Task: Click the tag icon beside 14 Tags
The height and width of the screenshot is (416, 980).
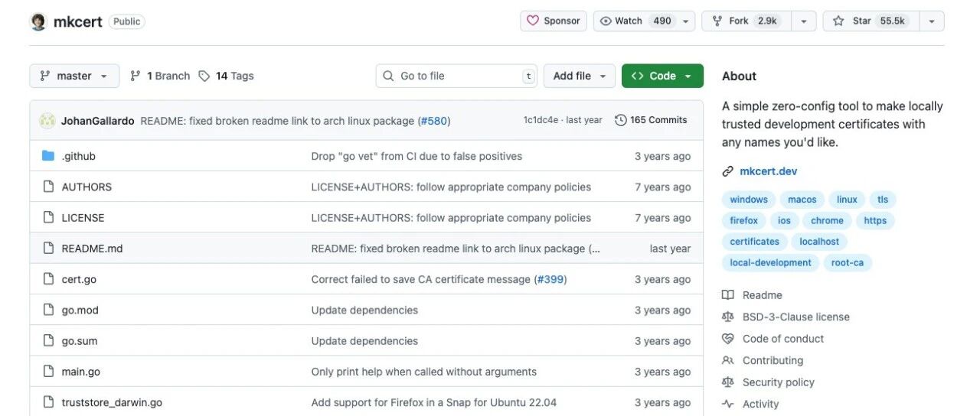Action: (204, 76)
